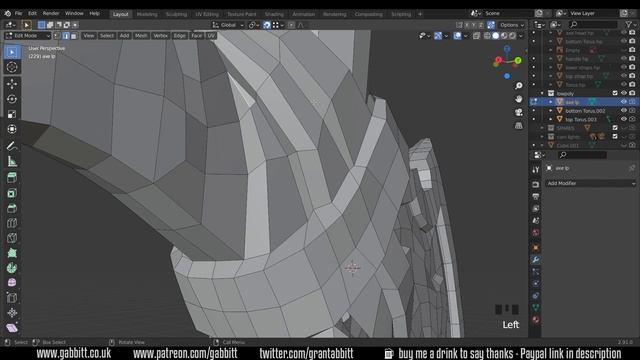Open the Options dropdown

(x=512, y=25)
